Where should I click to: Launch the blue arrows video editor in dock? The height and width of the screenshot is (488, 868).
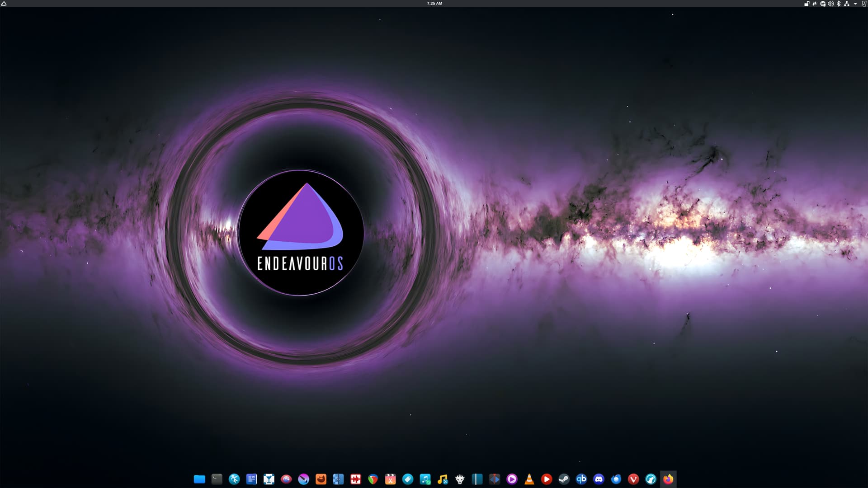point(495,479)
